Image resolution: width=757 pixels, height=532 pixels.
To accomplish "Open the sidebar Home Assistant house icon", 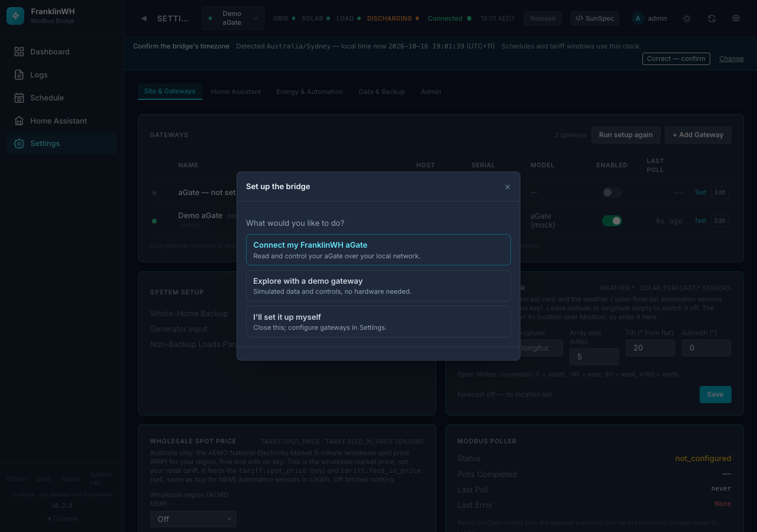I will tap(19, 121).
